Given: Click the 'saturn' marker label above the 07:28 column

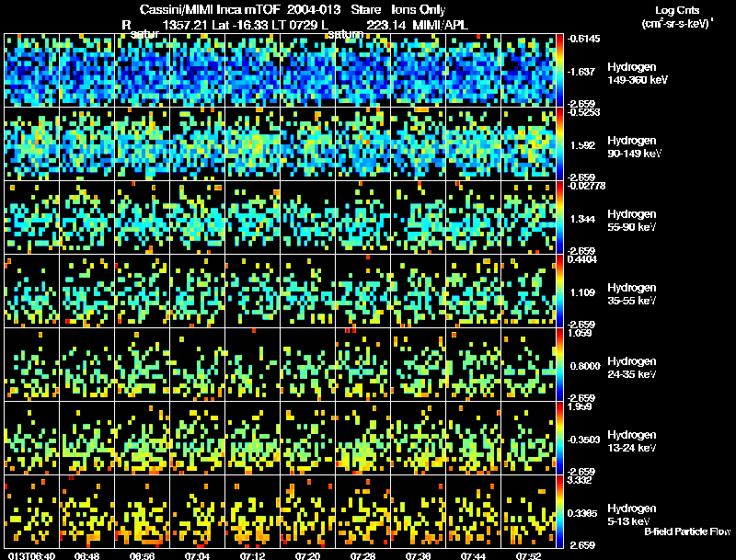Looking at the screenshot, I should (x=346, y=34).
